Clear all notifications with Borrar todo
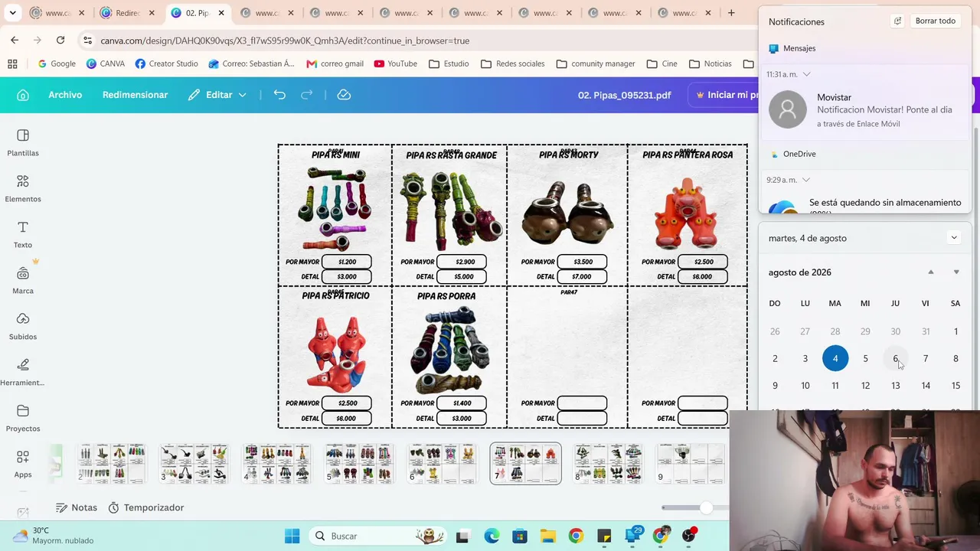Screen dimensions: 980x551 (936, 21)
